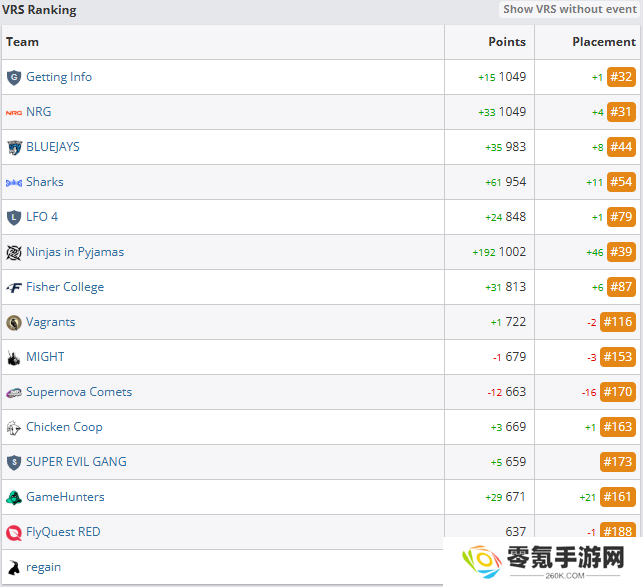Click the #44 placement badge

coord(621,147)
